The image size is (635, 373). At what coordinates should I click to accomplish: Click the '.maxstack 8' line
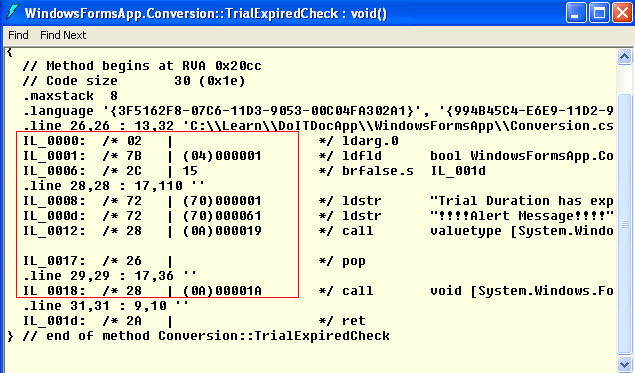point(70,96)
